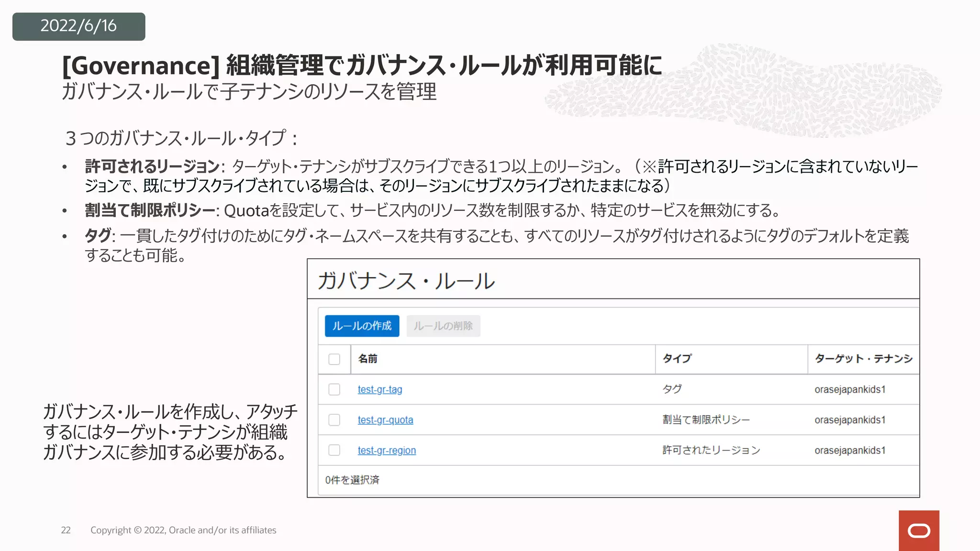This screenshot has height=551, width=980.
Task: Click orasejapankids1 in the test-gr-quota row
Action: point(850,420)
